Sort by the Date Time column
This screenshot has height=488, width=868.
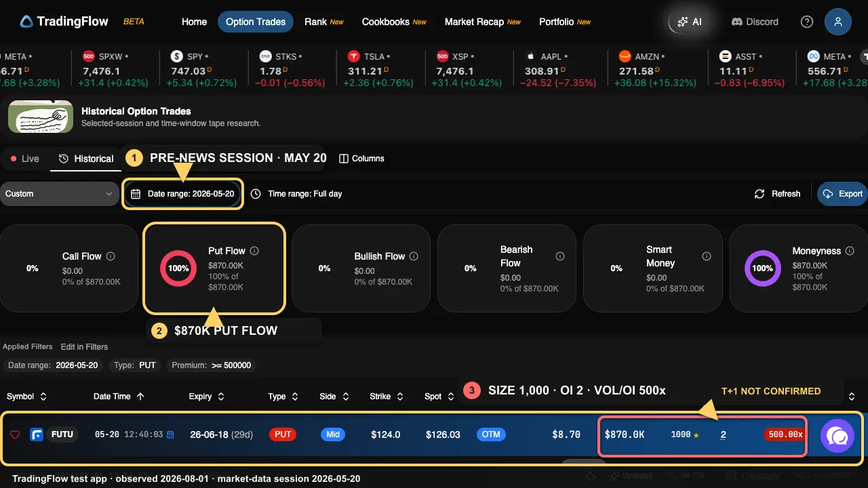[x=119, y=396]
